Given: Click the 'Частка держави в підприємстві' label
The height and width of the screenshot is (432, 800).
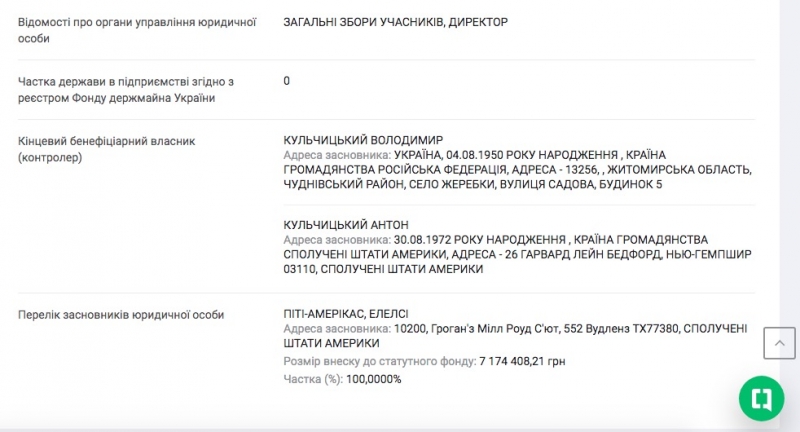Looking at the screenshot, I should tap(126, 81).
